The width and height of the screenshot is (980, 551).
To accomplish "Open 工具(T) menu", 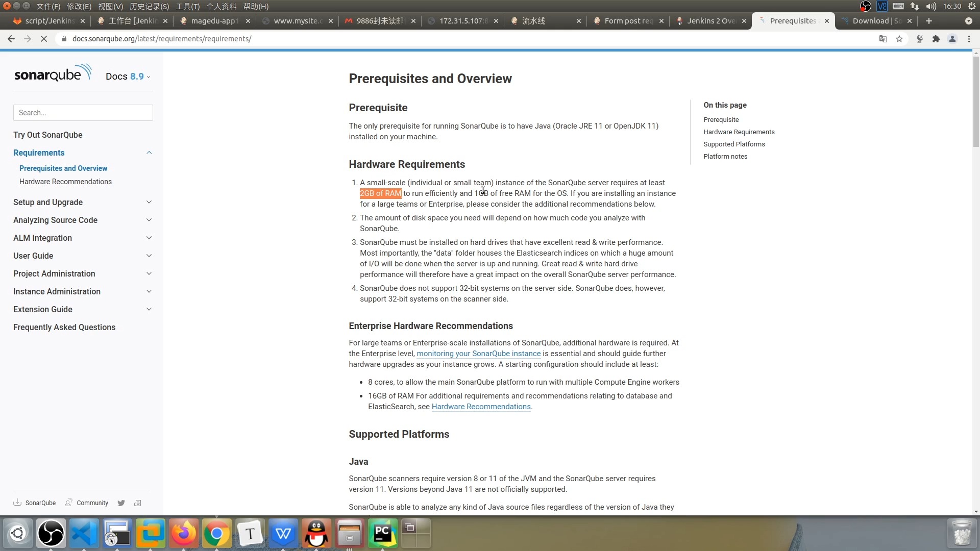I will pyautogui.click(x=188, y=6).
